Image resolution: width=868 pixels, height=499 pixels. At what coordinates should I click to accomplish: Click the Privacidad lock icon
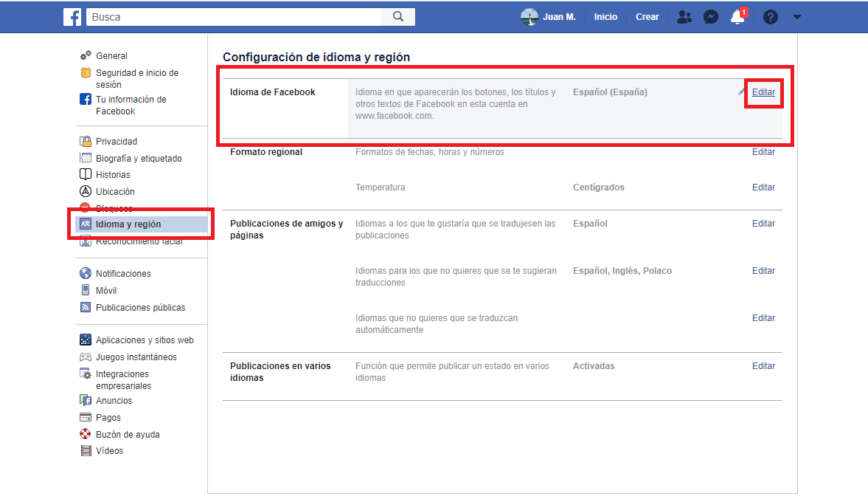point(86,141)
